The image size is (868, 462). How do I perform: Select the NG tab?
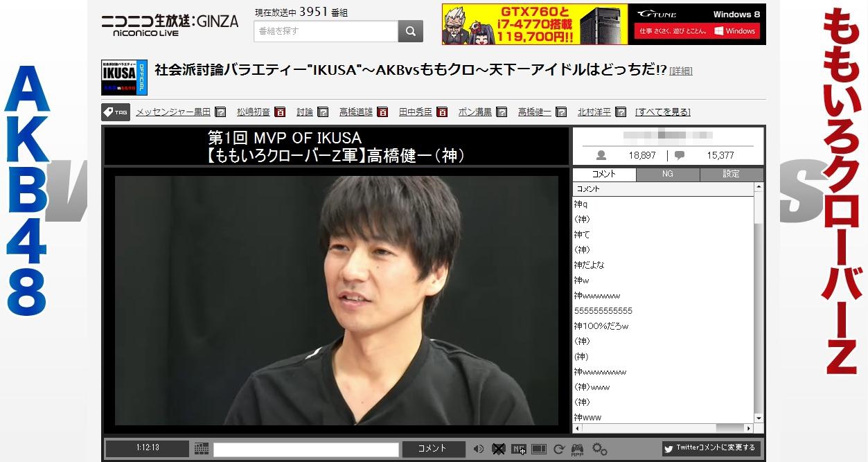pos(668,175)
